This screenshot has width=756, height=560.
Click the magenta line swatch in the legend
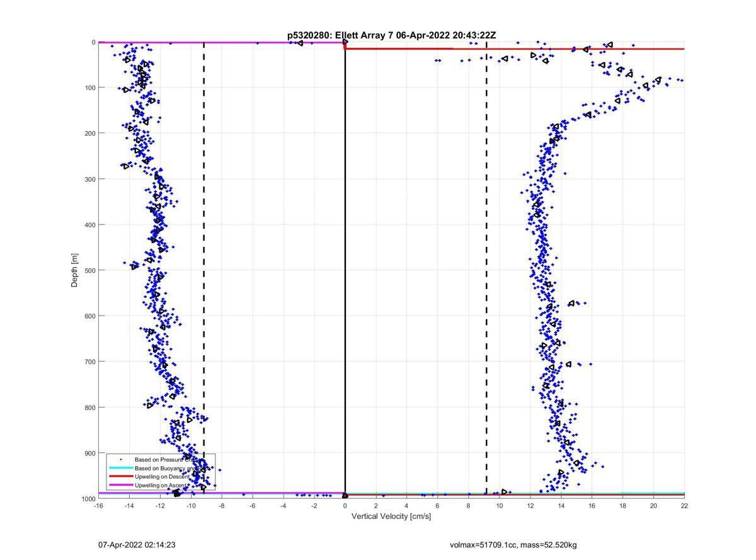120,486
